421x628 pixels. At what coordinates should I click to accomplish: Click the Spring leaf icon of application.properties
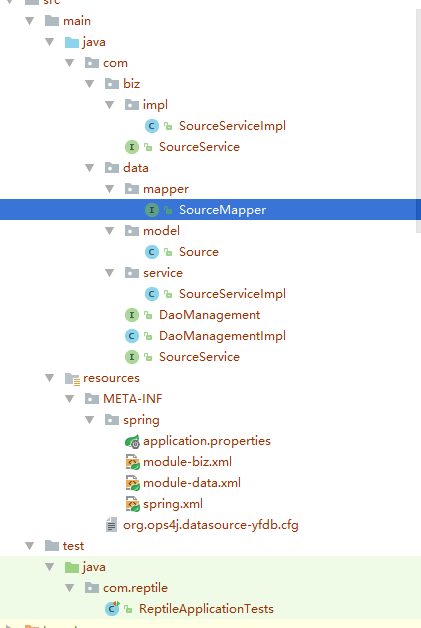132,441
